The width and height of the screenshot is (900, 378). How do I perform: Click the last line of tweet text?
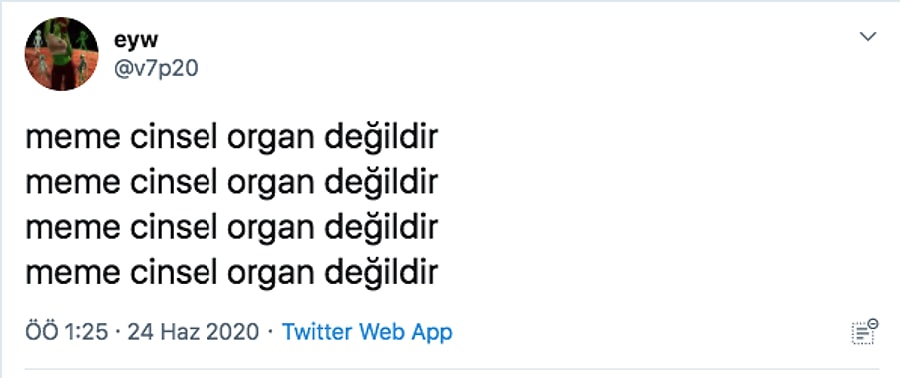point(232,273)
